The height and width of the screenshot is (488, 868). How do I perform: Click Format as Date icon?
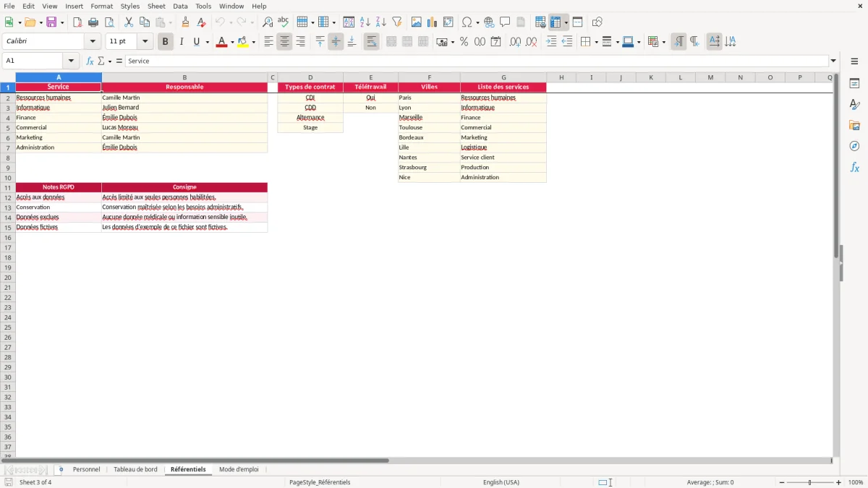495,42
